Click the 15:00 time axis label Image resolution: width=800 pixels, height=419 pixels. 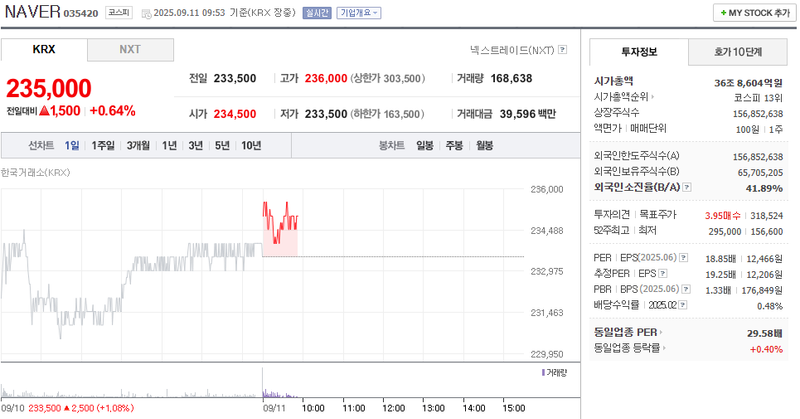pyautogui.click(x=513, y=408)
